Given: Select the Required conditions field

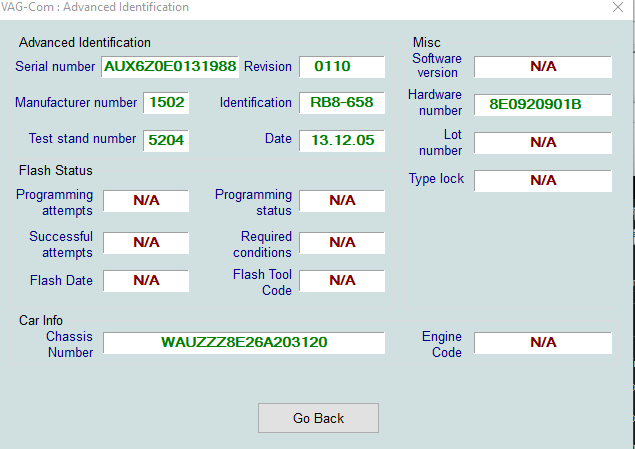Looking at the screenshot, I should pos(342,243).
